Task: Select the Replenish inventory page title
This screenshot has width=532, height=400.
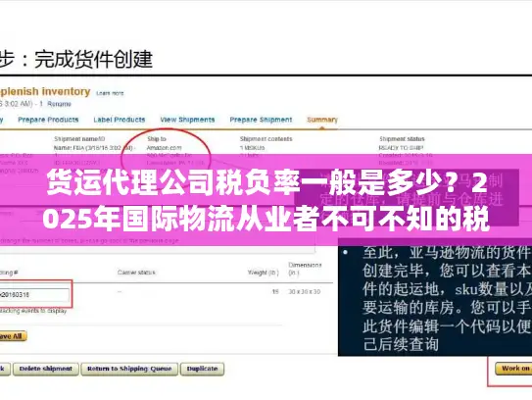Action: pyautogui.click(x=45, y=92)
